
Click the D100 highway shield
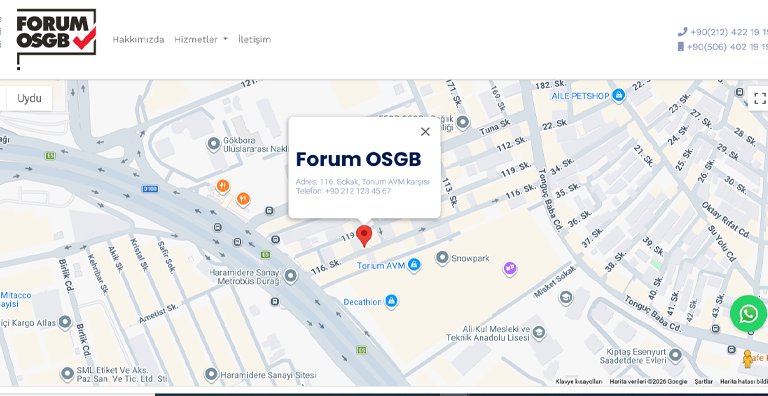point(150,189)
